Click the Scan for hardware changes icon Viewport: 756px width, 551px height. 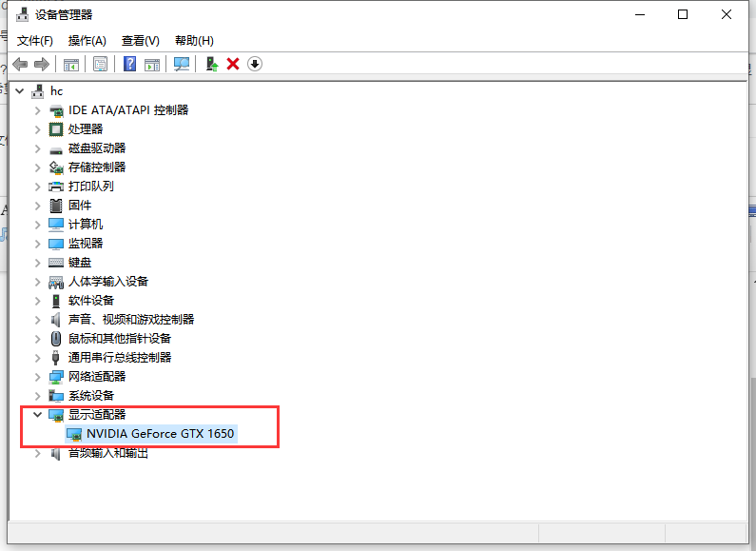181,64
